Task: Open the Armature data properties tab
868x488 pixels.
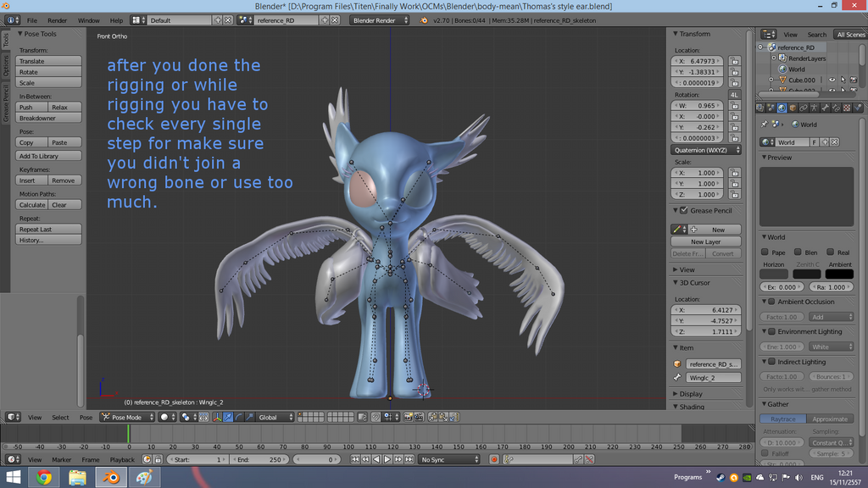Action: point(815,108)
